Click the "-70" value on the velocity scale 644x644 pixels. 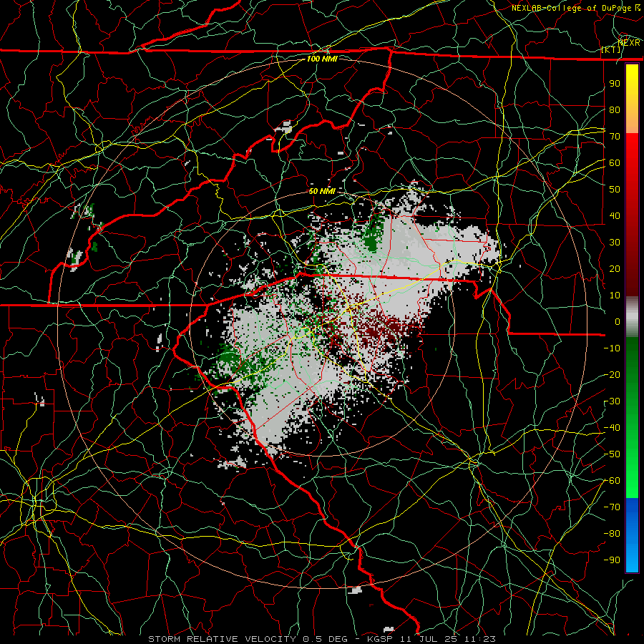pyautogui.click(x=612, y=507)
